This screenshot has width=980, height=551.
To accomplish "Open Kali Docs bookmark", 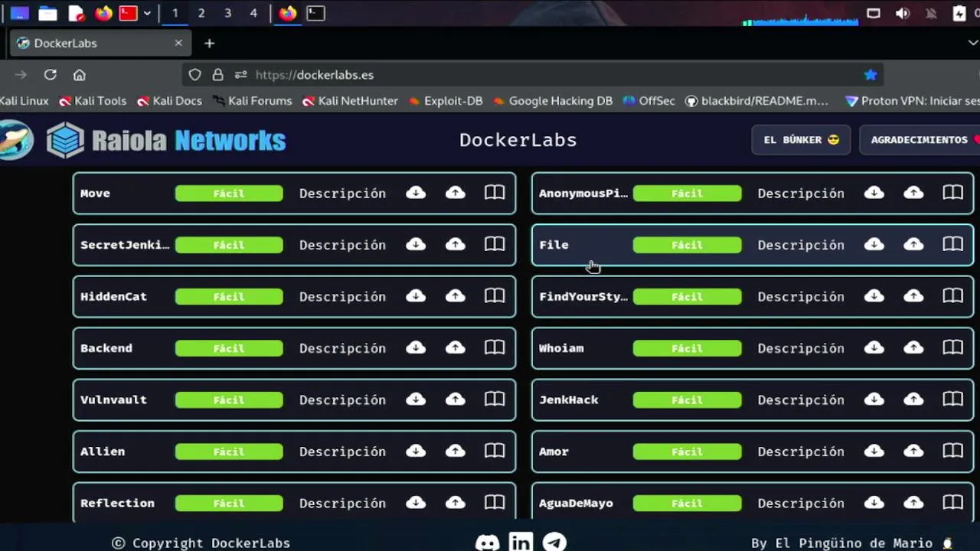I will coord(169,100).
